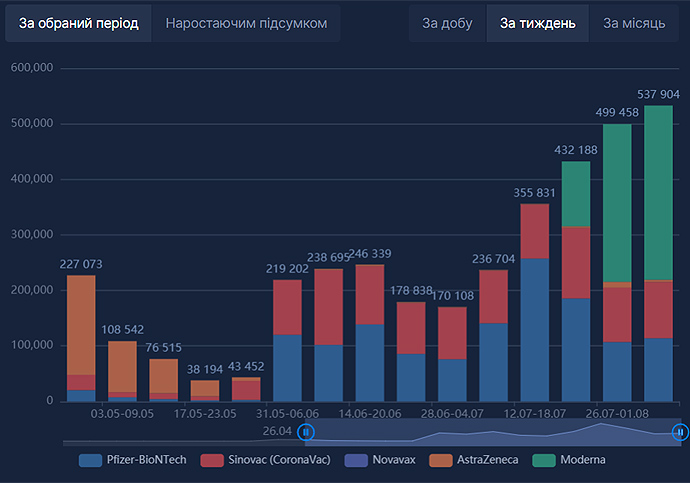Toggle the Novavax legend swatch
The width and height of the screenshot is (690, 483).
(356, 460)
